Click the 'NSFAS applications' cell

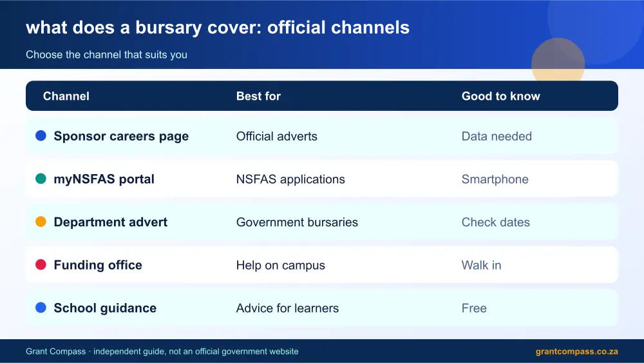point(290,179)
